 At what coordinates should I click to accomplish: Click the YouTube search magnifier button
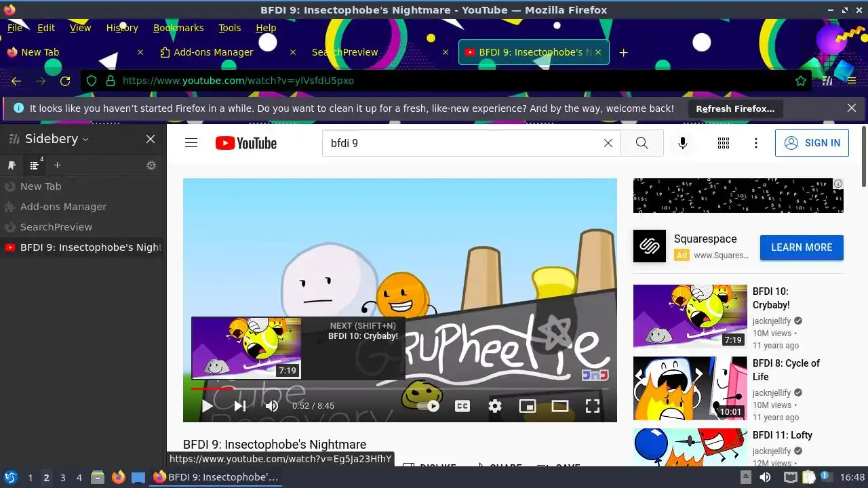(642, 143)
